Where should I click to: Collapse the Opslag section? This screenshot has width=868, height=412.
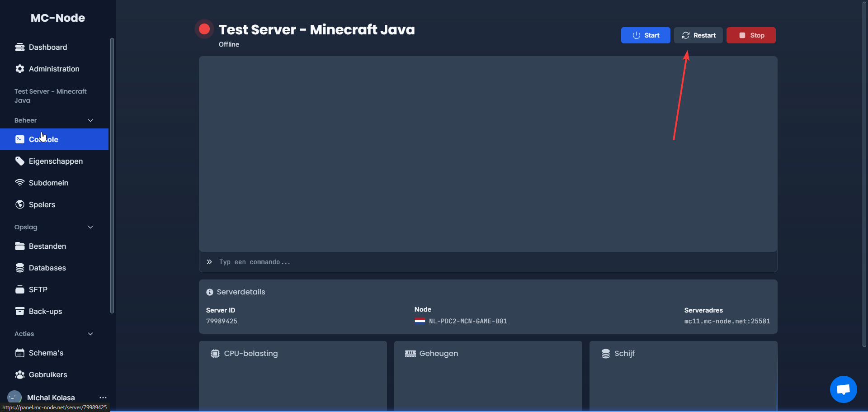click(x=90, y=227)
